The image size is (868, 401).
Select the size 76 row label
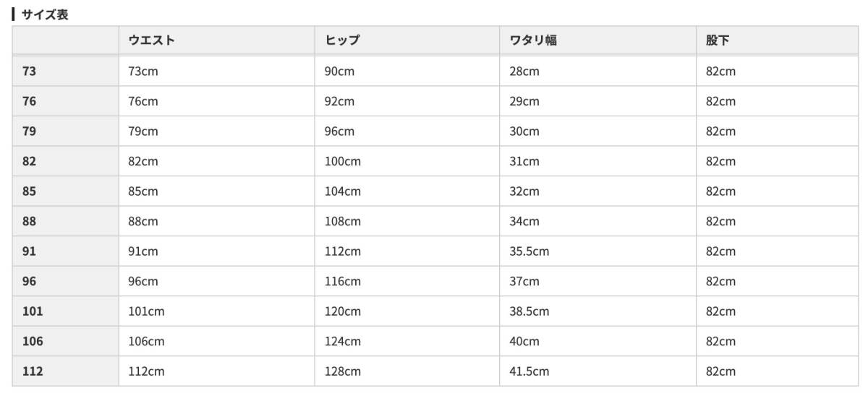(30, 102)
